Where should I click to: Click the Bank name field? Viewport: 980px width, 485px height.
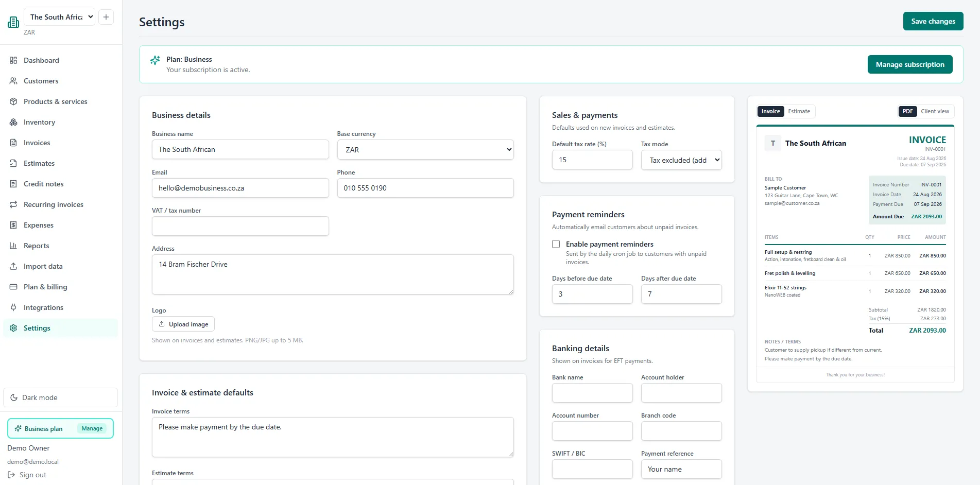(592, 393)
